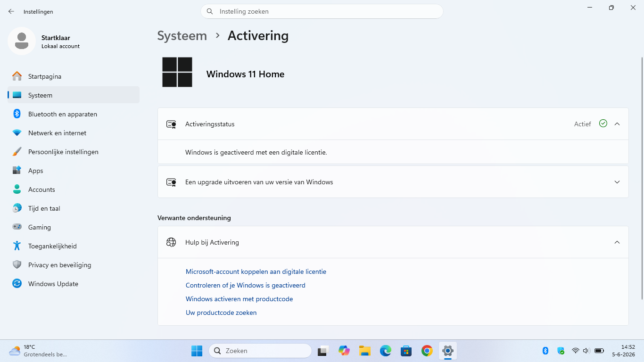
Task: Launch Copilot from the taskbar
Action: (344, 351)
